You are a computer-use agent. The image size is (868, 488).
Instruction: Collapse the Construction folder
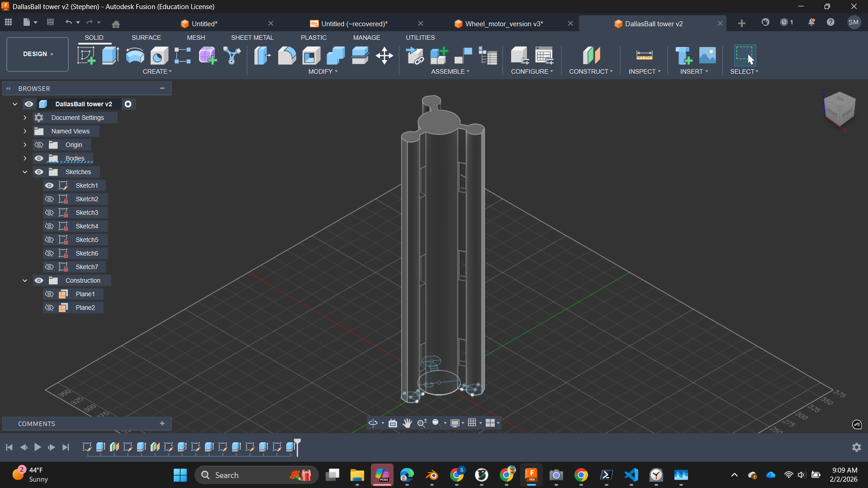(x=25, y=280)
